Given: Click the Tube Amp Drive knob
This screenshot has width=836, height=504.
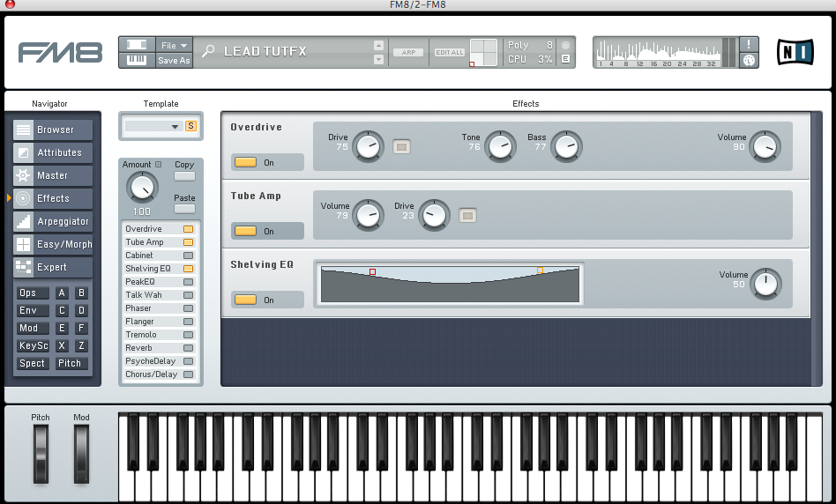Looking at the screenshot, I should pyautogui.click(x=434, y=215).
